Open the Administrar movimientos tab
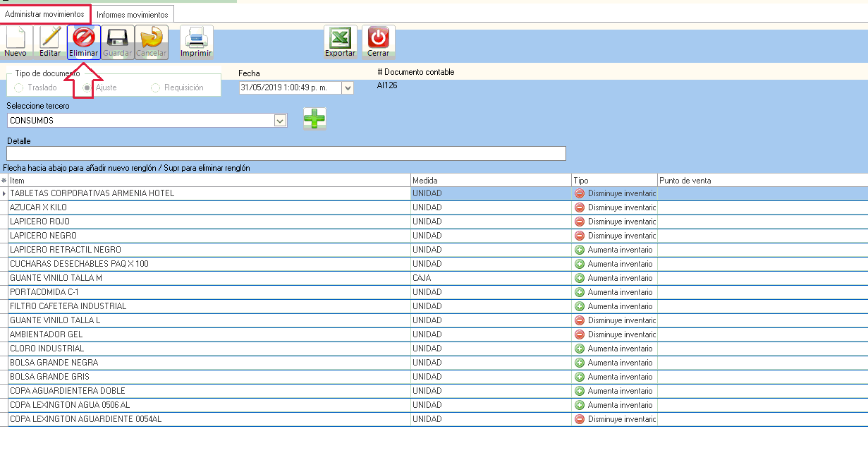This screenshot has width=868, height=453. 44,14
